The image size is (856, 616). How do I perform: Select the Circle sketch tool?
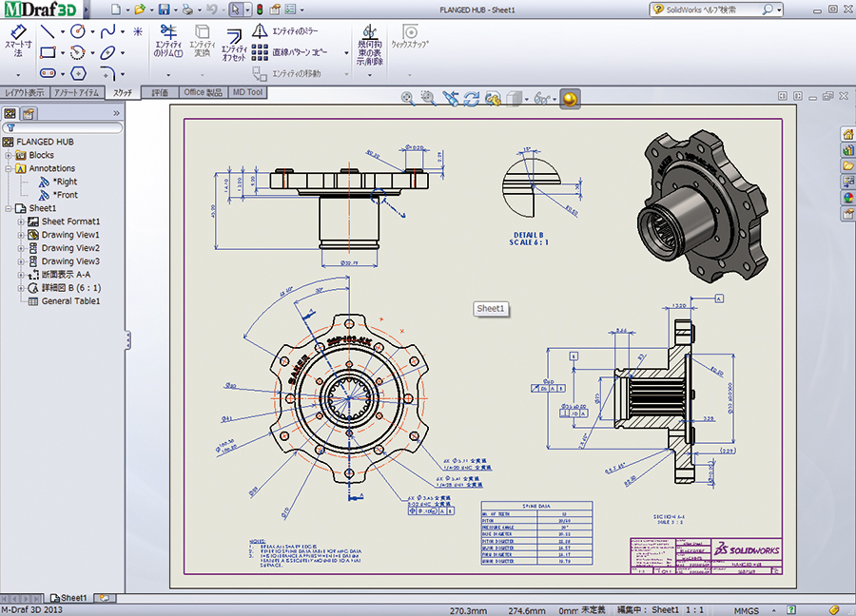pyautogui.click(x=78, y=31)
